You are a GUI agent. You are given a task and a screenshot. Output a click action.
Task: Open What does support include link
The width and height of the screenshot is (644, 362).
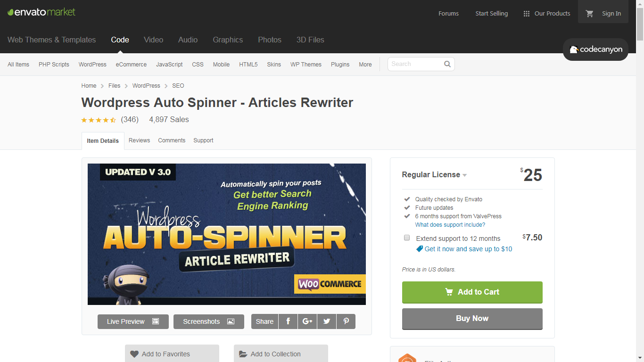tap(450, 225)
